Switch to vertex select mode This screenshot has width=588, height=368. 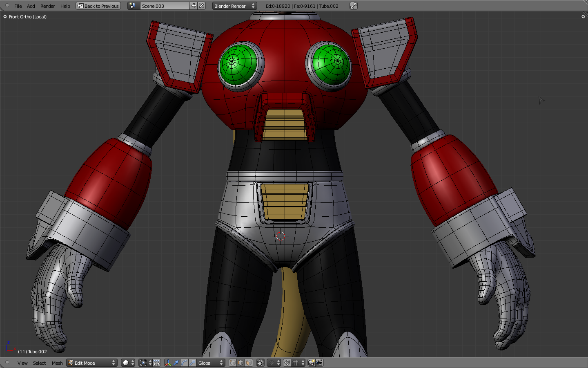(x=233, y=363)
